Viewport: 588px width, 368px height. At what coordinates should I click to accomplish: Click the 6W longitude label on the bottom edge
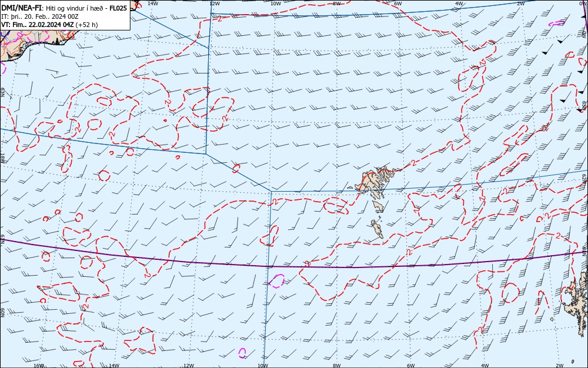(410, 366)
